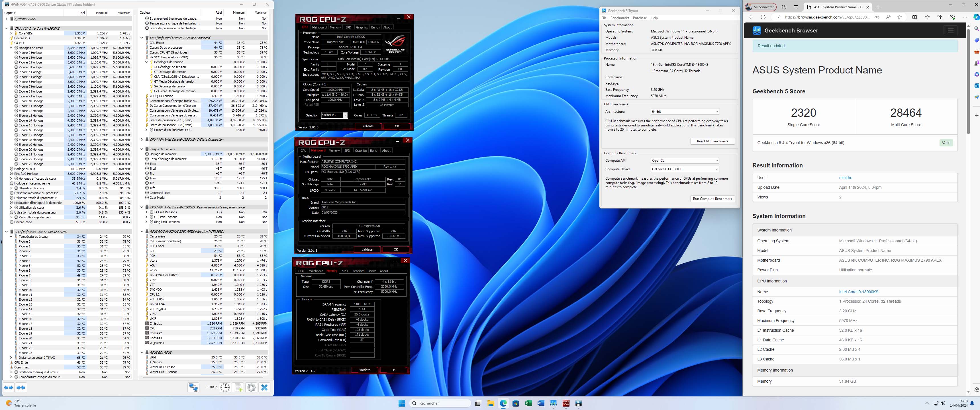Screen dimensions: 980x410
Task: Switch to Graphics tab in the CPU-Z Memory window
Action: point(358,271)
